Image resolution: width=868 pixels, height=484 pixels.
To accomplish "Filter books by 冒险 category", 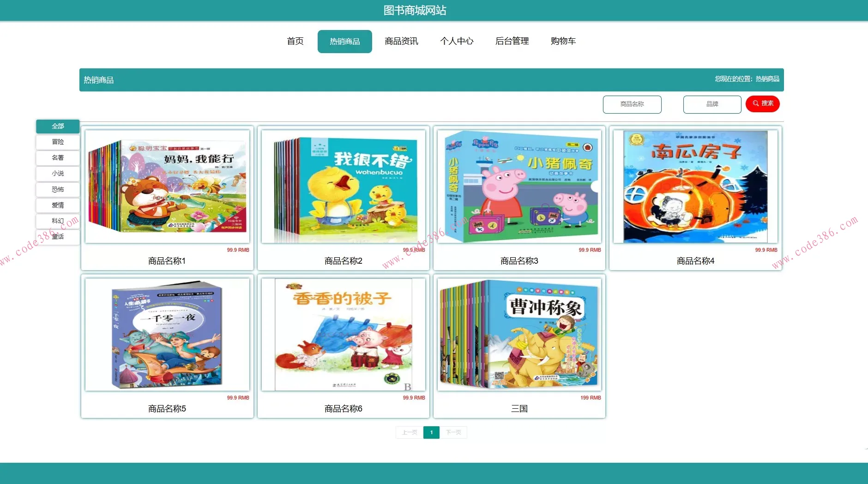I will click(x=57, y=142).
